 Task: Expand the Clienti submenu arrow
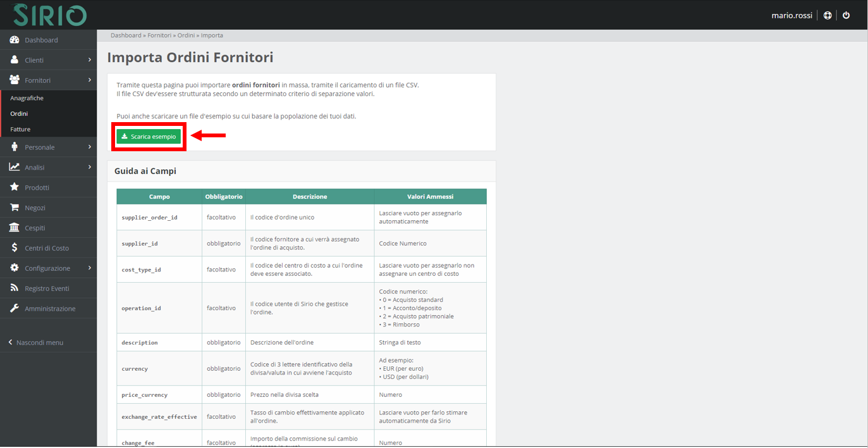pos(90,60)
